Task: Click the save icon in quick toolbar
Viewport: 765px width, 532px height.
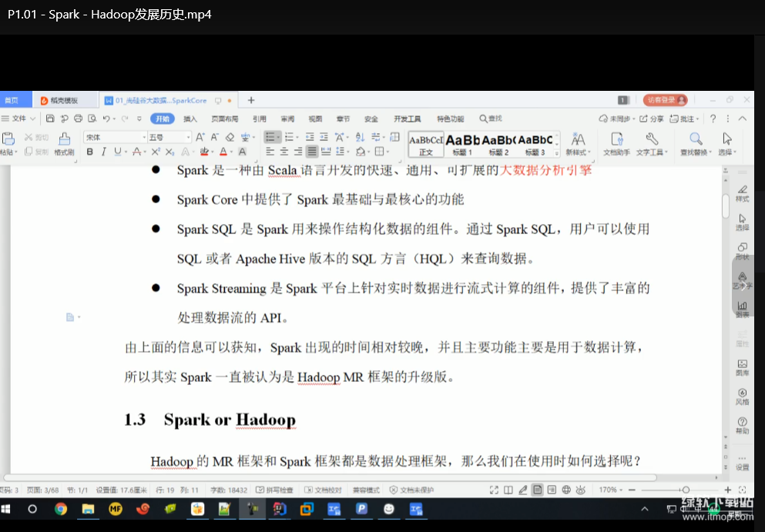Action: (50, 119)
